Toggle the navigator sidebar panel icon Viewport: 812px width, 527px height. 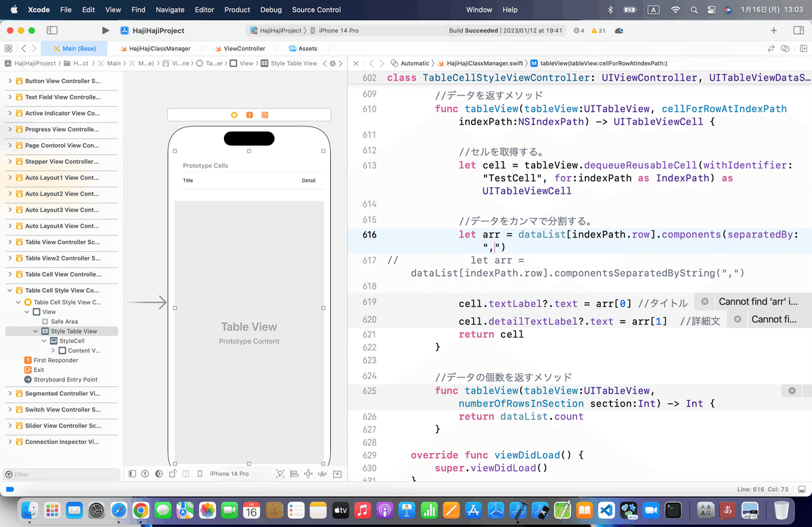point(52,30)
